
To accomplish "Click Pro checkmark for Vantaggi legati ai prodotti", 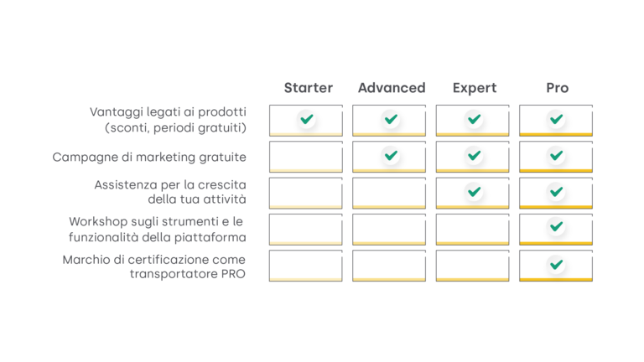I will click(556, 119).
